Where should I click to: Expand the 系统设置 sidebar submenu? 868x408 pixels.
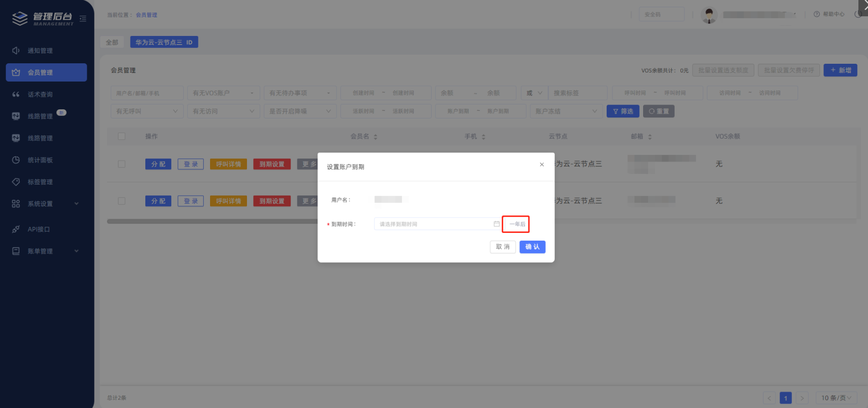46,204
